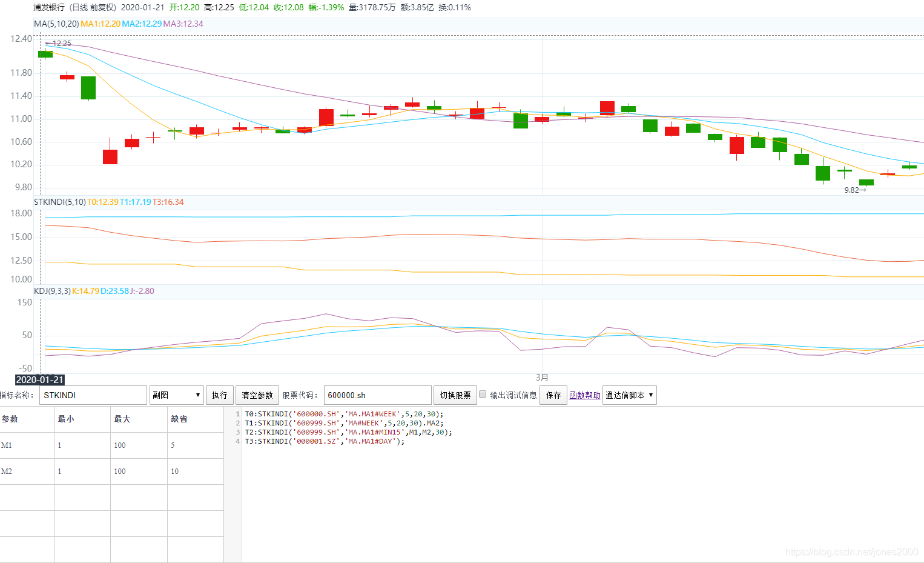Click the 2020-01-21 date marker label

(40, 379)
